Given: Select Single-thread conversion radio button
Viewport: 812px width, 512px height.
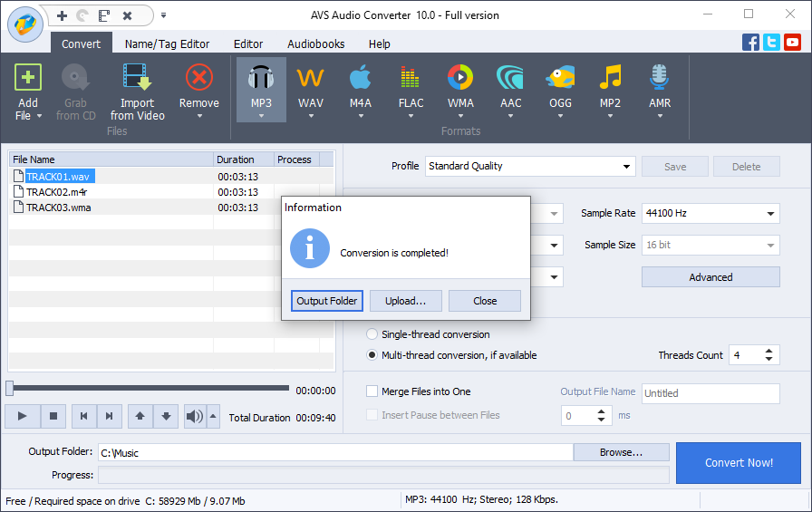Looking at the screenshot, I should click(x=372, y=334).
